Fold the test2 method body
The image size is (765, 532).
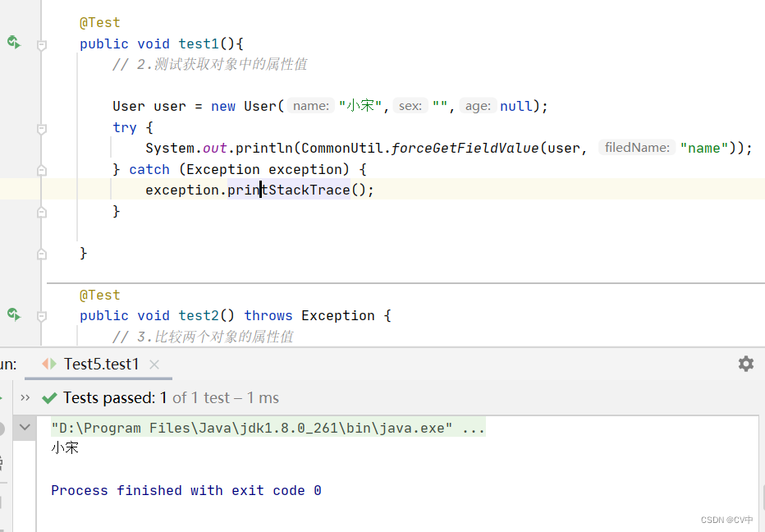point(42,317)
